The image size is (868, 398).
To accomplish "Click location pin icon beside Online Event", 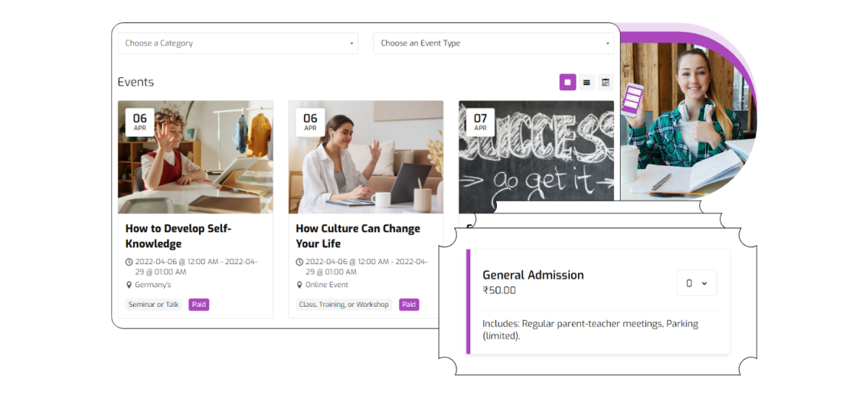I will pyautogui.click(x=299, y=285).
